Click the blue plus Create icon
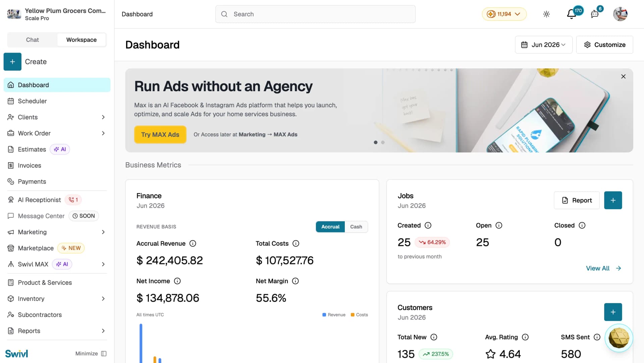The image size is (644, 363). (12, 62)
